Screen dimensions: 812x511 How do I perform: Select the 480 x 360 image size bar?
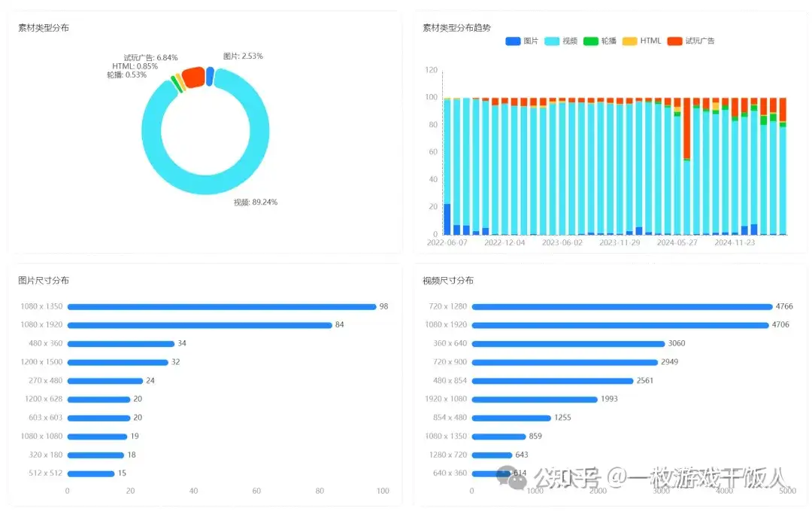[120, 344]
